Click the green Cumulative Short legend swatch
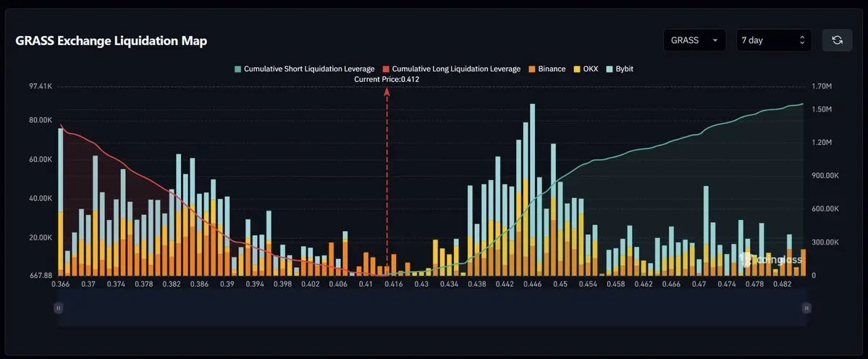The height and width of the screenshot is (359, 868). coord(237,69)
